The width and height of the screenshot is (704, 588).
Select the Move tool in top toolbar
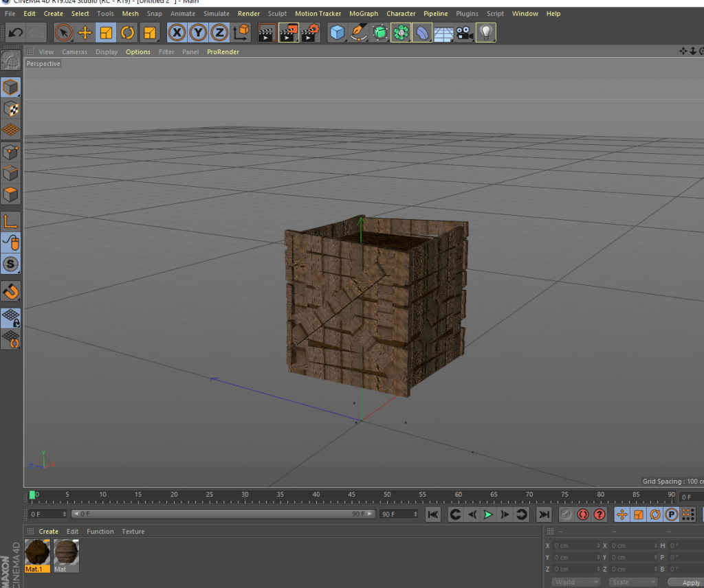pyautogui.click(x=85, y=32)
